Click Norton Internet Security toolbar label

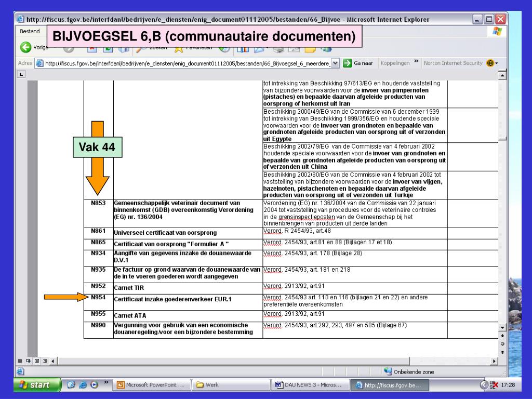(x=453, y=63)
